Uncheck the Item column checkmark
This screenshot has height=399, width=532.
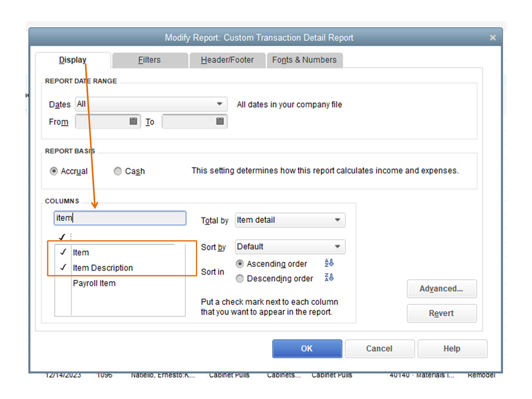tap(63, 253)
